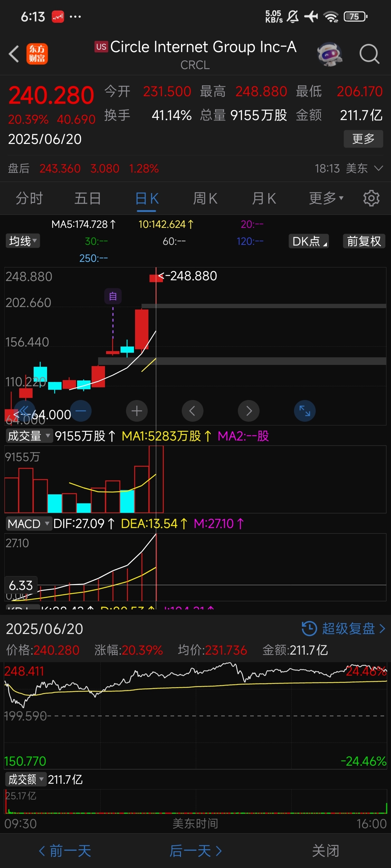Move chart left with left arrow circle
This screenshot has height=868, width=391.
pyautogui.click(x=192, y=411)
